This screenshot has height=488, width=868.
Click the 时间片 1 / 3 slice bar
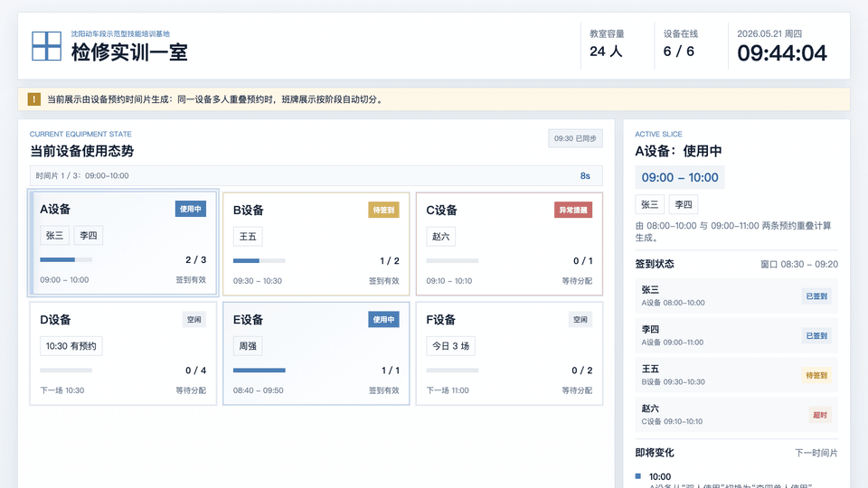[x=316, y=176]
